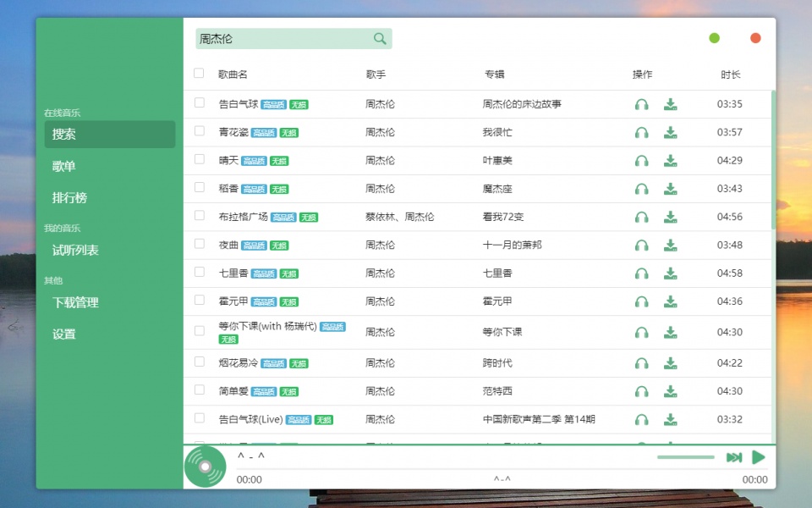Open 下载管理 download manager
This screenshot has width=812, height=508.
[75, 302]
